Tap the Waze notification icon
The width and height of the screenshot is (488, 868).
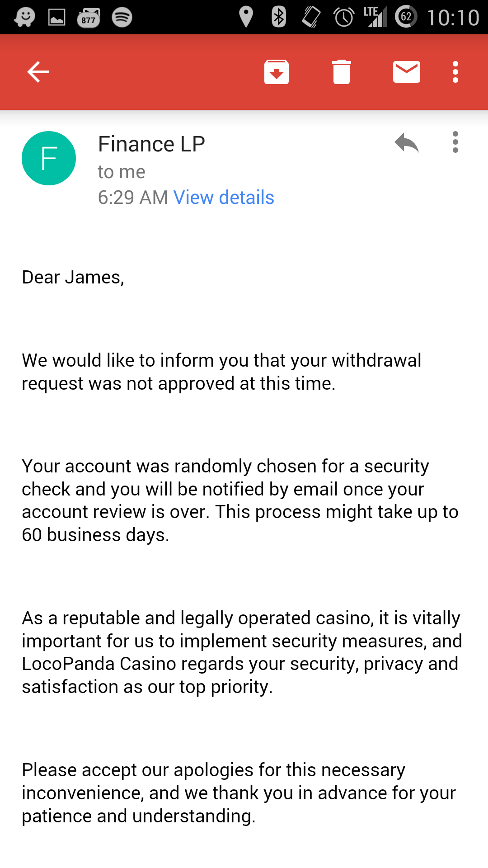click(24, 18)
